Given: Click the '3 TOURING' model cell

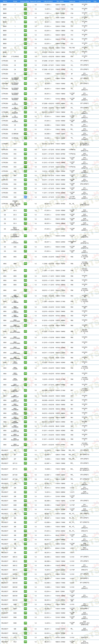Looking at the screenshot, I should coord(15,57).
